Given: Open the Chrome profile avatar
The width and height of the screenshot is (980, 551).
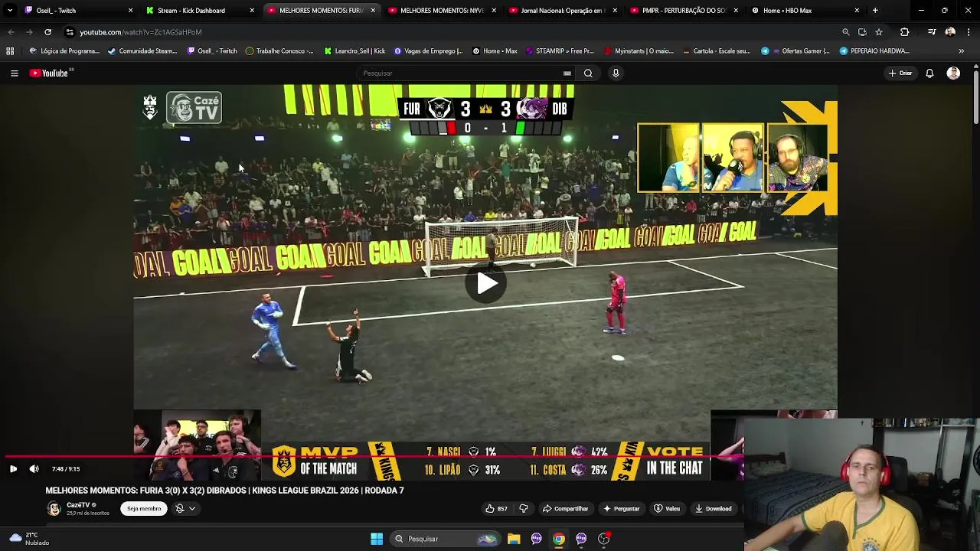Looking at the screenshot, I should coord(950,32).
